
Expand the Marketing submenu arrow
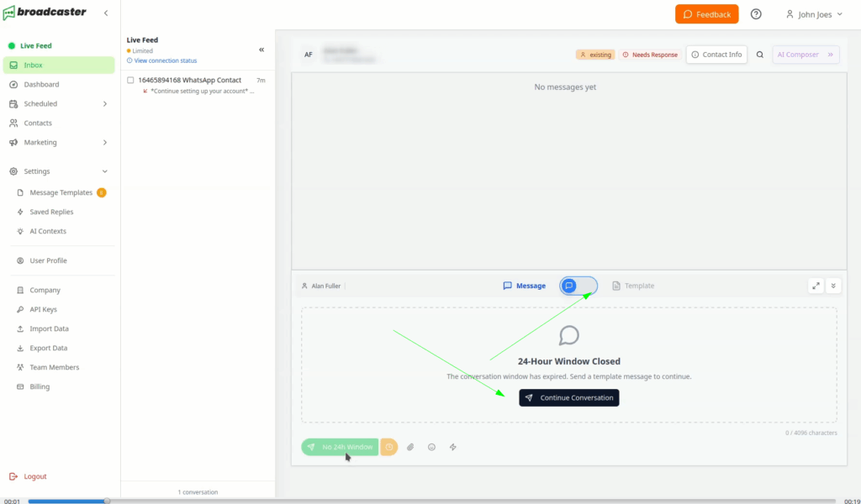point(105,143)
